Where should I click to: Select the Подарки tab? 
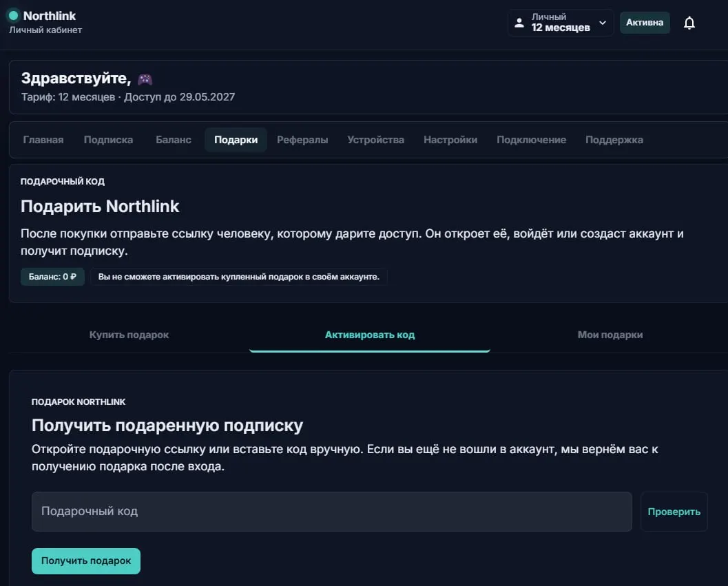click(236, 140)
